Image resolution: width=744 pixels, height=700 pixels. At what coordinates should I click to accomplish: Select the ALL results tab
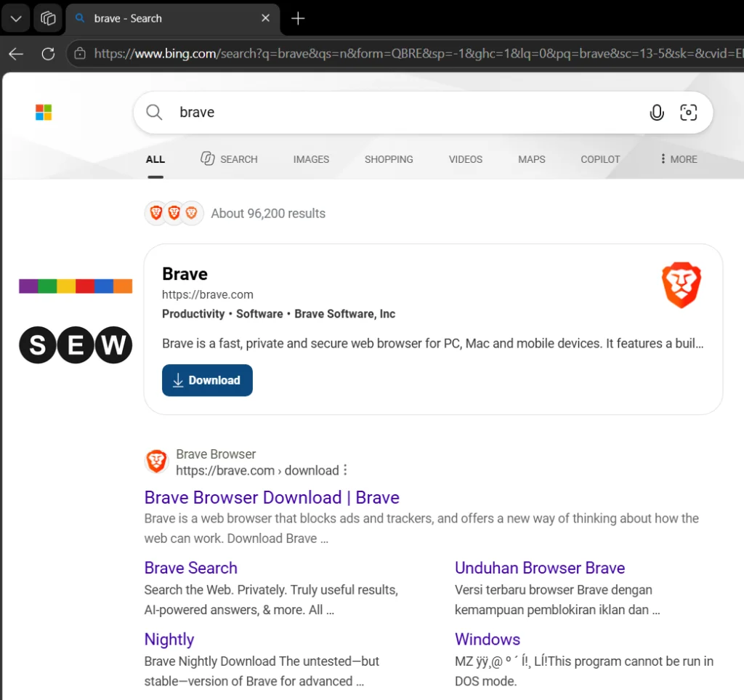tap(155, 159)
